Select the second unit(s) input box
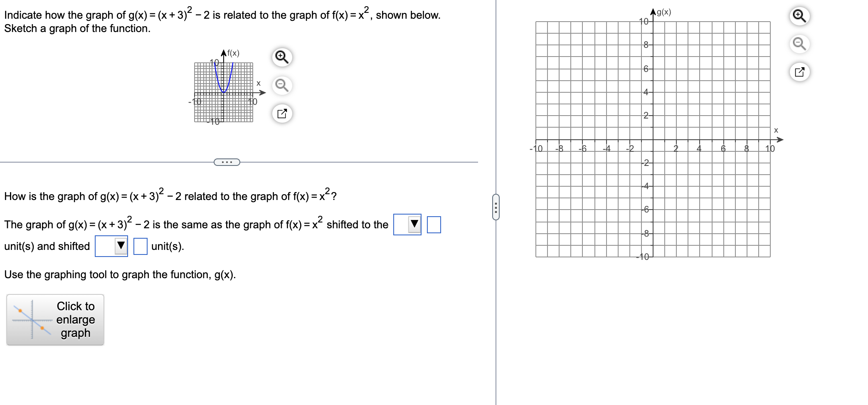 pos(140,246)
